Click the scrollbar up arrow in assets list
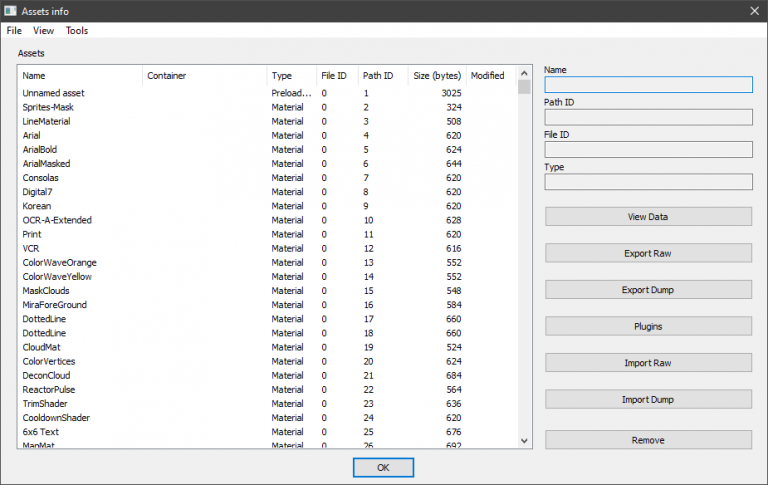 [525, 73]
